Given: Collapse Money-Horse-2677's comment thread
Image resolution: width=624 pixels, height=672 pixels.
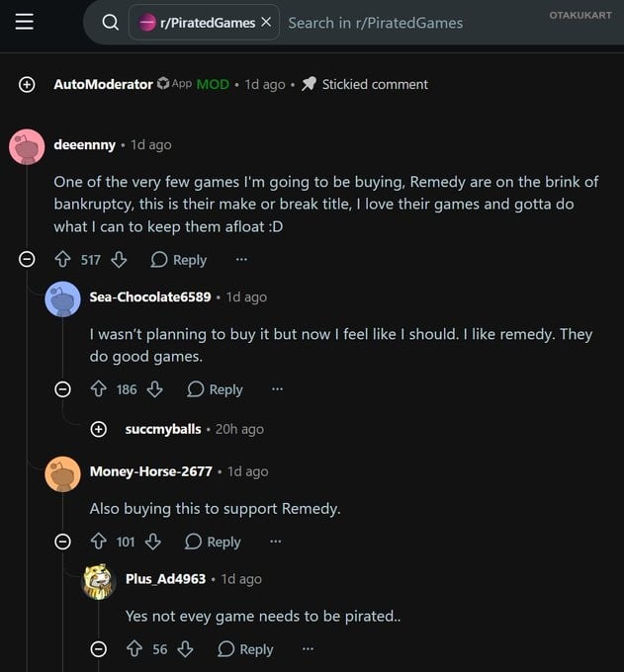Looking at the screenshot, I should tap(62, 542).
